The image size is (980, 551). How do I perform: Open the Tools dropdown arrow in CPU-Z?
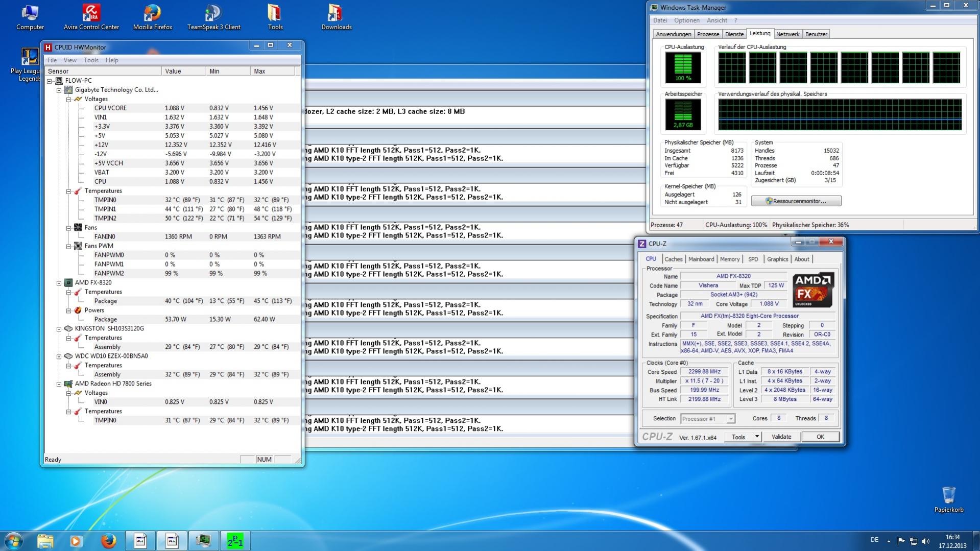click(757, 437)
